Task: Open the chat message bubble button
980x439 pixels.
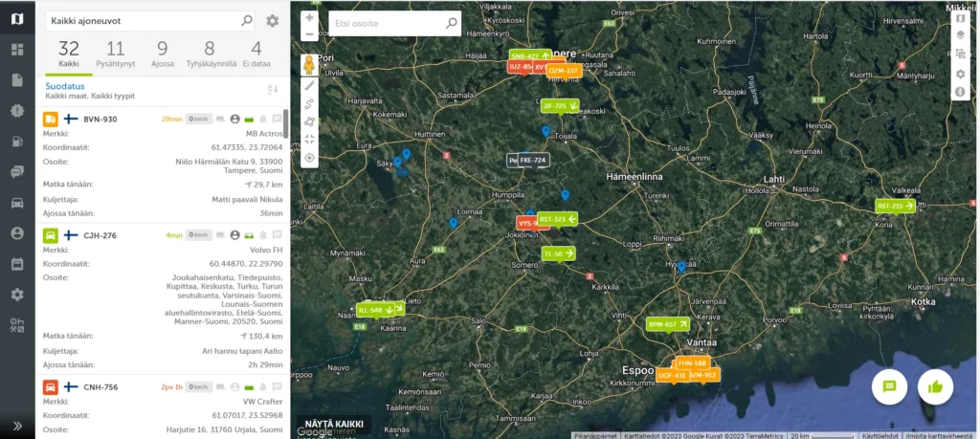Action: (889, 386)
